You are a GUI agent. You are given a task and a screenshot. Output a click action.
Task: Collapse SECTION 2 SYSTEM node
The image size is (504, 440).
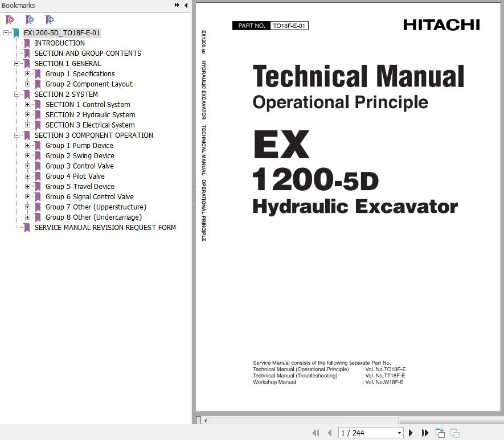[x=17, y=94]
